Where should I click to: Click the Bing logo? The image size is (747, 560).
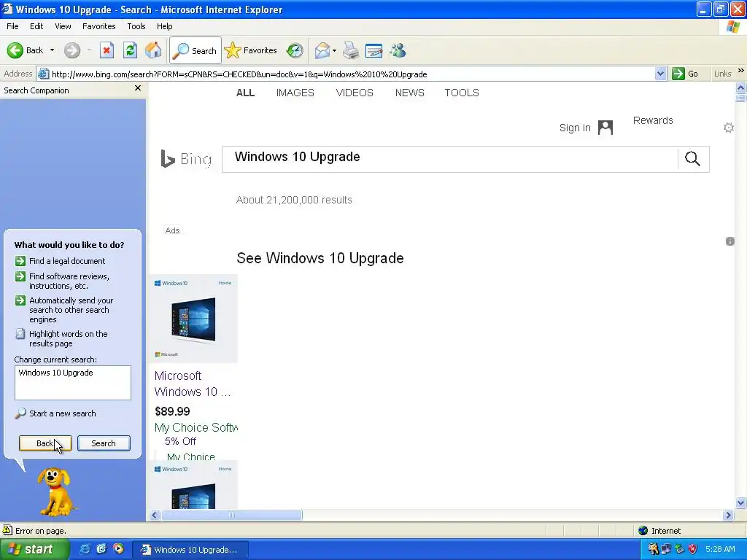(x=186, y=158)
